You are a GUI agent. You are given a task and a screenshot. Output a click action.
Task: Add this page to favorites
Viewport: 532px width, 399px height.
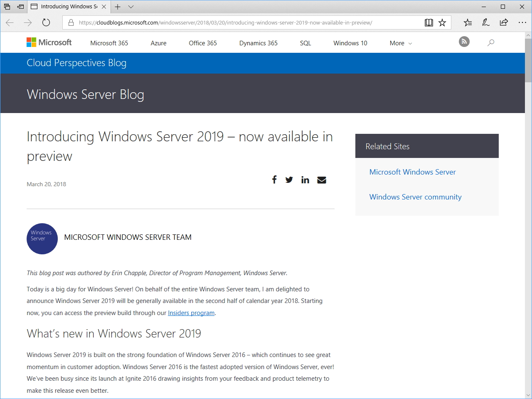pyautogui.click(x=443, y=22)
